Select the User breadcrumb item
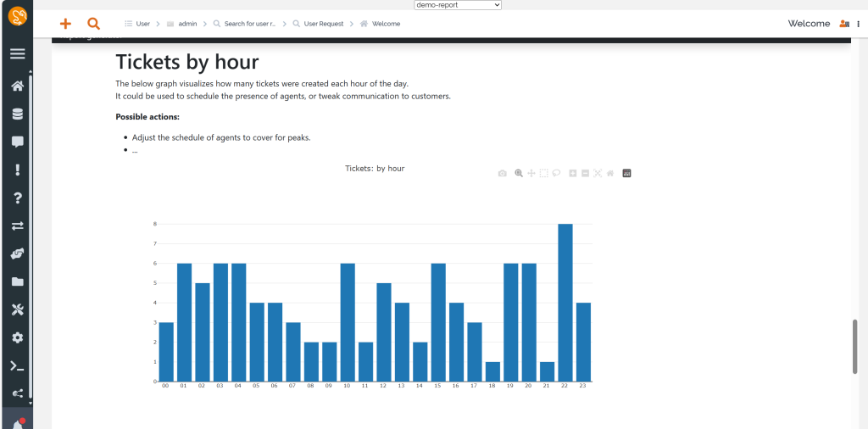This screenshot has width=868, height=429. (142, 24)
